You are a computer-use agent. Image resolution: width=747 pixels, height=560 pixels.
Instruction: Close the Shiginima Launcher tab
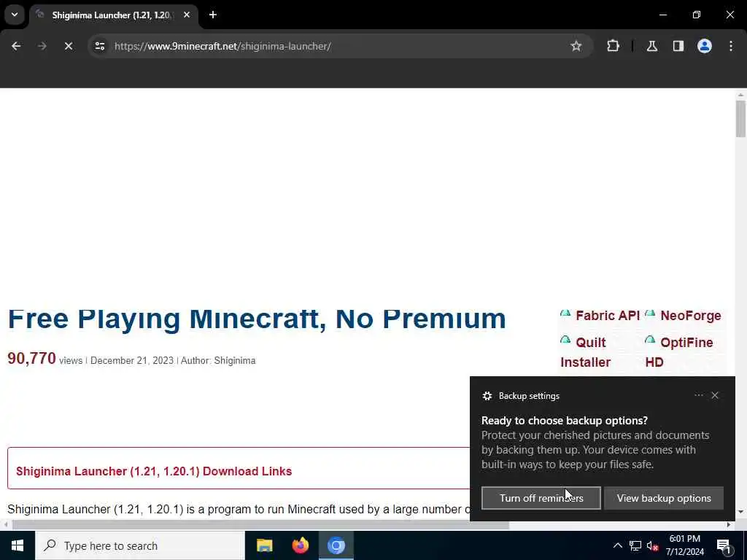(x=187, y=15)
